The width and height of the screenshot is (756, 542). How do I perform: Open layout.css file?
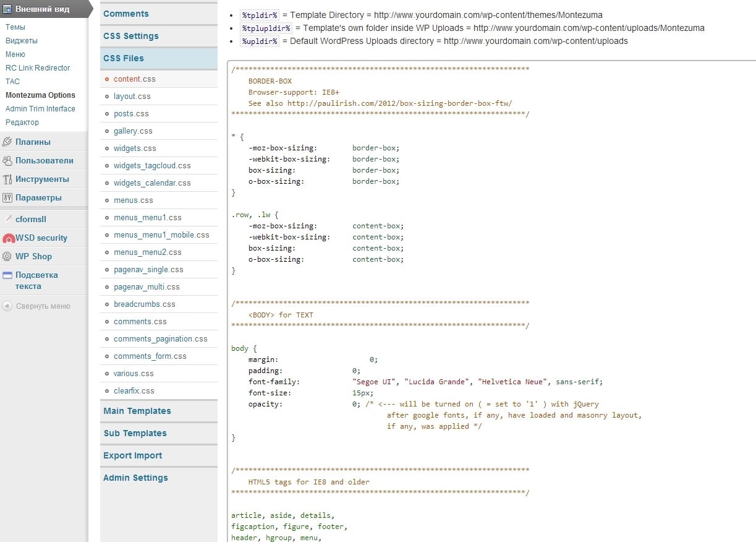(x=132, y=97)
